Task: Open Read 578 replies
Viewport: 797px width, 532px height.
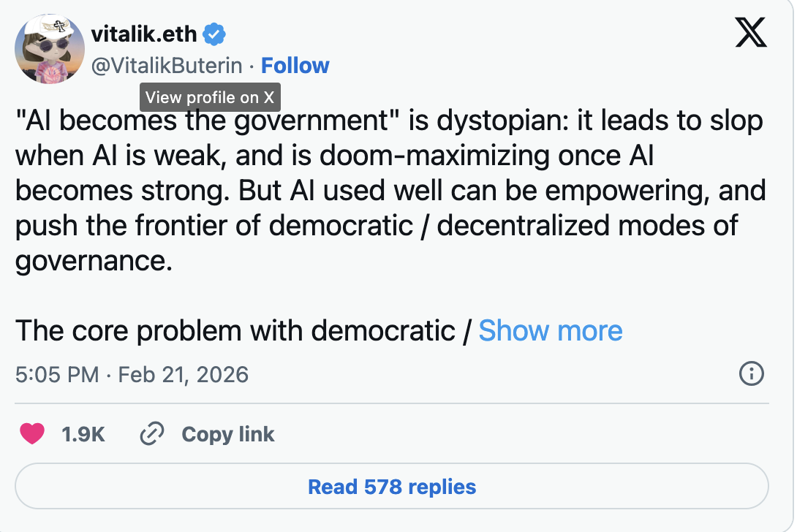Action: tap(392, 487)
